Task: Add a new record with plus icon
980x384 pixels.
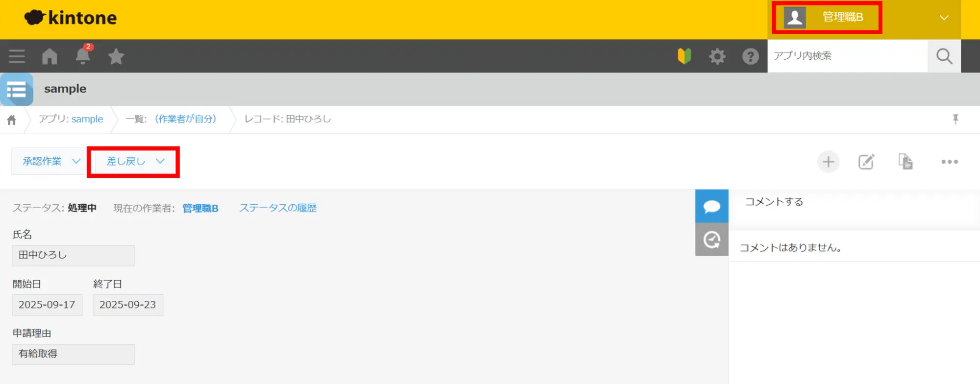Action: (828, 162)
